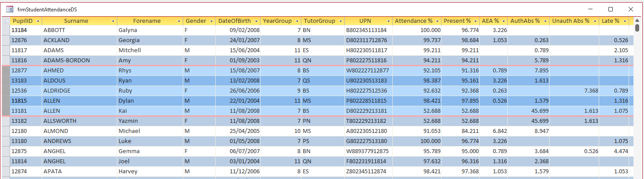This screenshot has width=644, height=179.
Task: Open the Surname column filter dropdown
Action: pos(113,21)
